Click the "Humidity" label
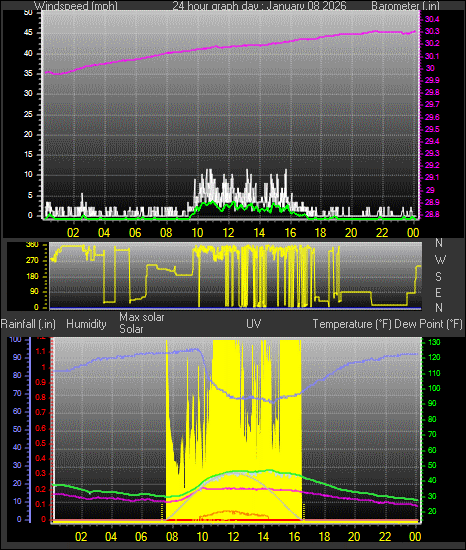466x550 pixels. pyautogui.click(x=86, y=324)
